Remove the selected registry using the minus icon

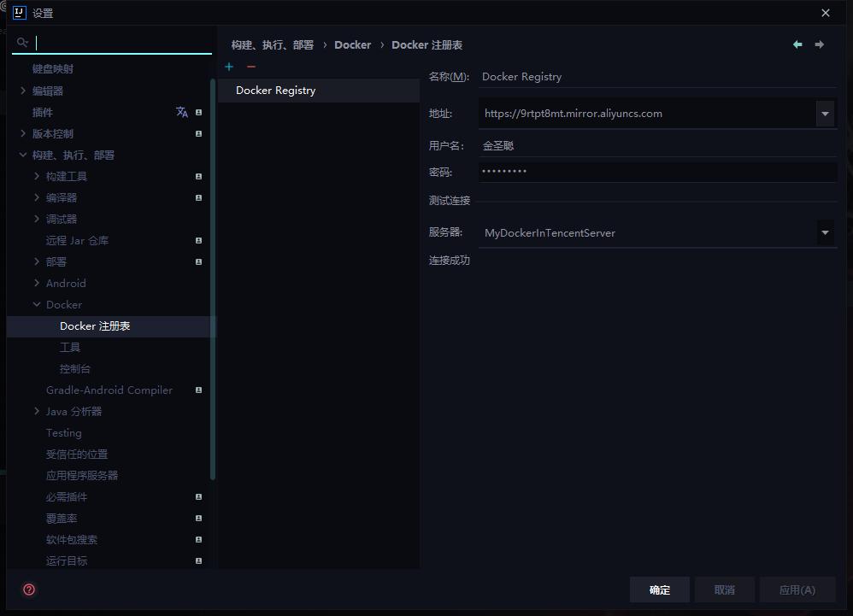click(250, 67)
